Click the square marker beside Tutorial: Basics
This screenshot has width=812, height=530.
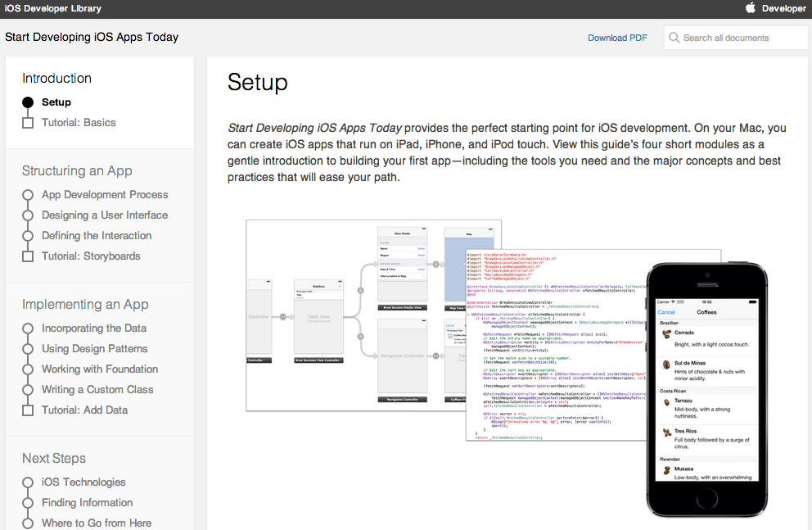coord(28,123)
